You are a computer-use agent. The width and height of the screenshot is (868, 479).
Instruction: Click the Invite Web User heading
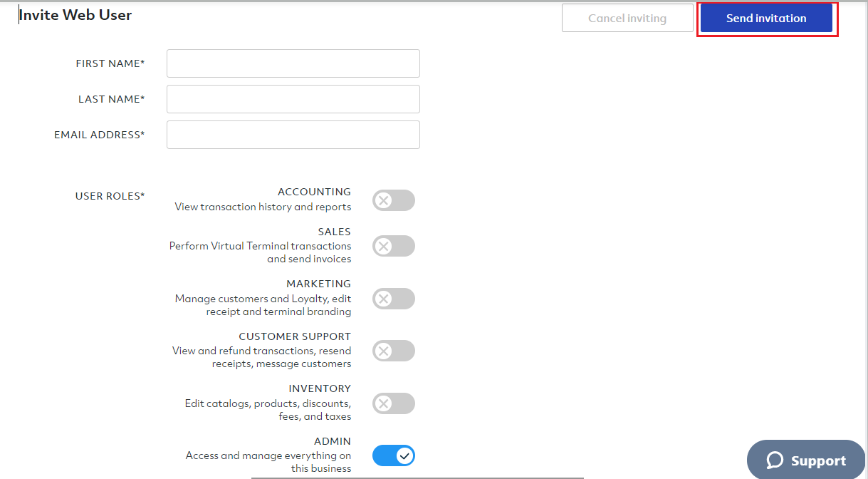click(x=75, y=15)
